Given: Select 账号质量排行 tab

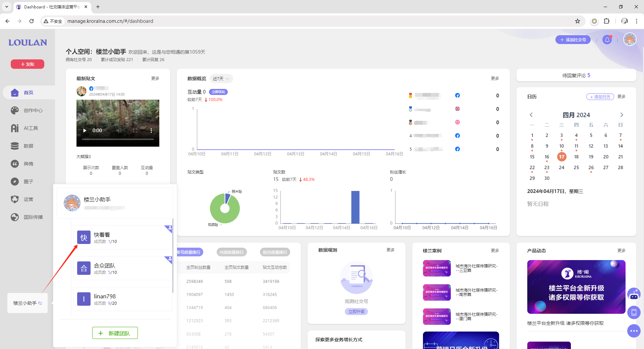Looking at the screenshot, I should 190,252.
